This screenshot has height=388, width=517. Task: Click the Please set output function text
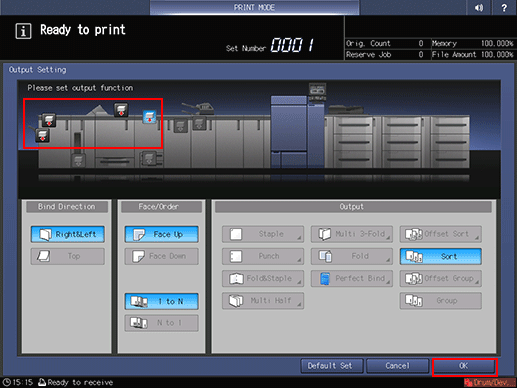tap(80, 88)
